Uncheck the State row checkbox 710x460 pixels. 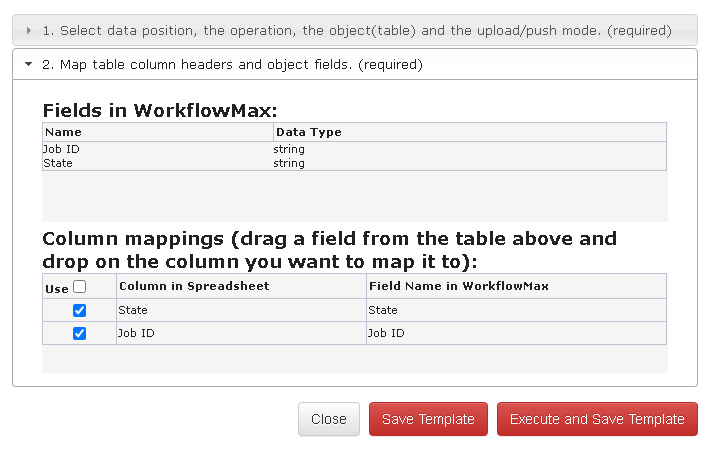click(x=79, y=310)
